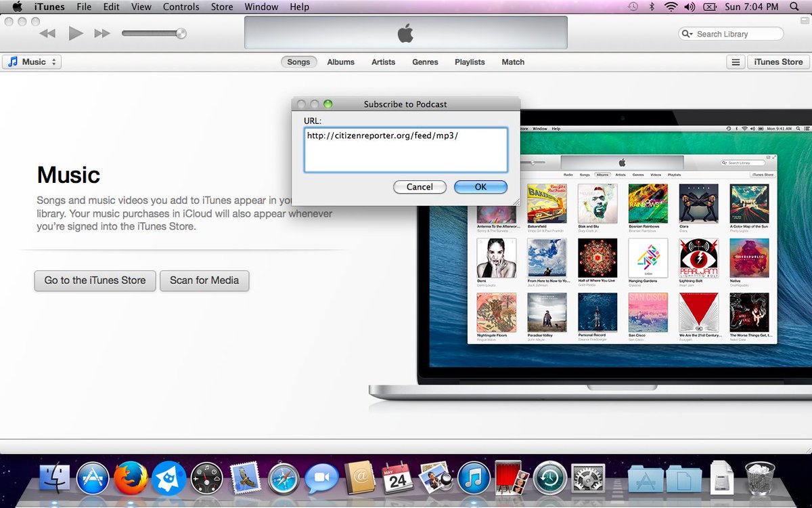Image resolution: width=812 pixels, height=508 pixels.
Task: Click OK in Subscribe to Podcast dialog
Action: (x=480, y=187)
